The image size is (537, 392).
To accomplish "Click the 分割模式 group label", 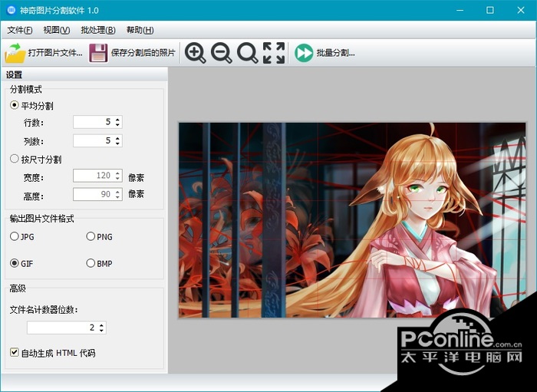I will pos(26,89).
